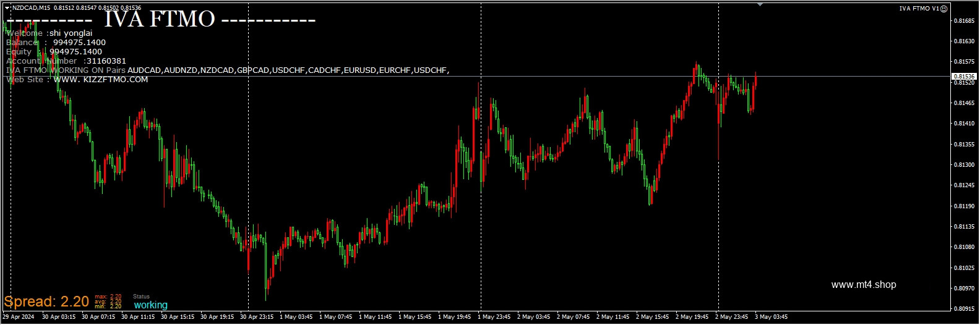Click the 30 Apr 15:15 time label
The width and height of the screenshot is (980, 325).
[x=178, y=317]
